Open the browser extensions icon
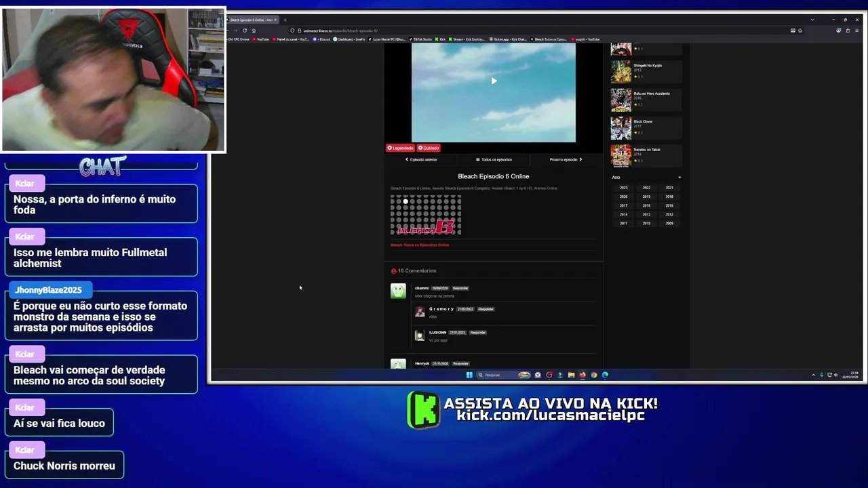The height and width of the screenshot is (488, 868). point(848,30)
